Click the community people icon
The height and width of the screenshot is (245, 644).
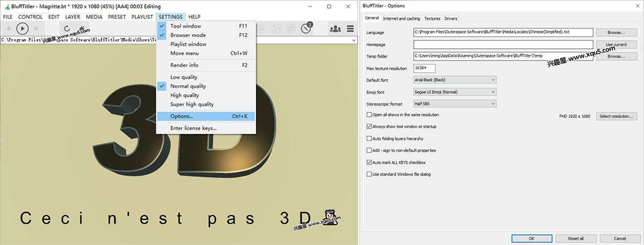[335, 28]
